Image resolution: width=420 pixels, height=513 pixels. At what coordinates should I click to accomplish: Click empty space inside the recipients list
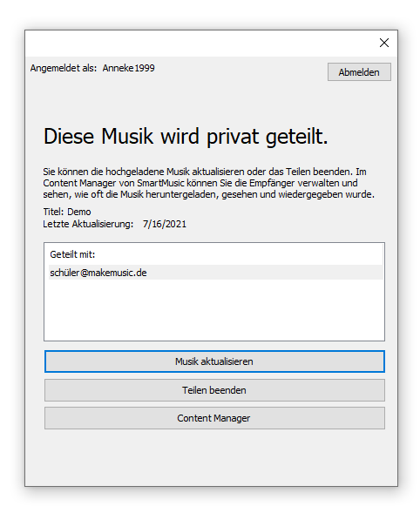point(214,309)
